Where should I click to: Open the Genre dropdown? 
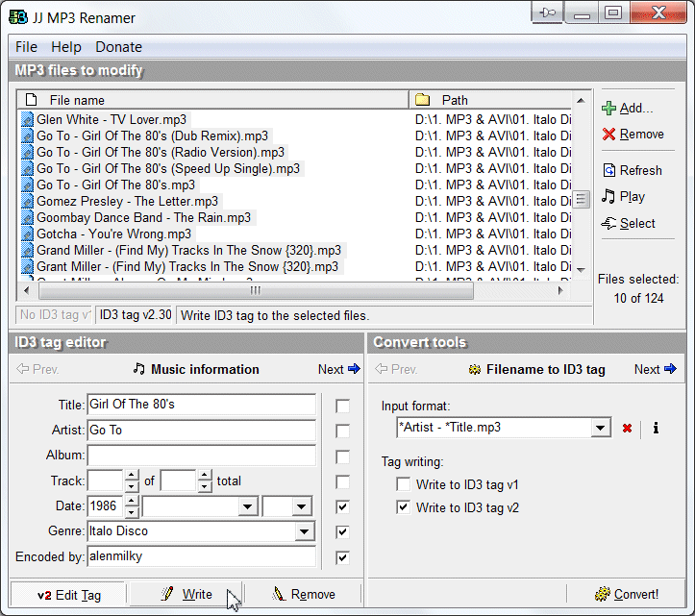(304, 531)
